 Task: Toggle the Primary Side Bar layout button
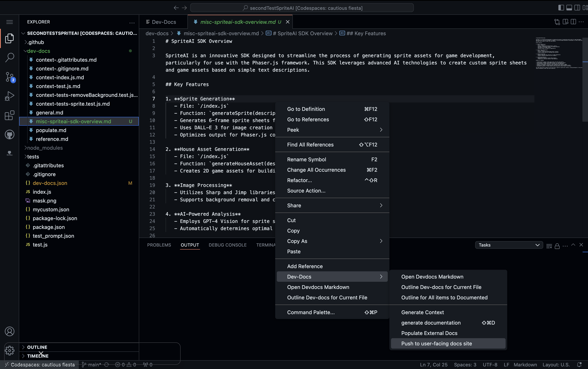click(x=561, y=8)
